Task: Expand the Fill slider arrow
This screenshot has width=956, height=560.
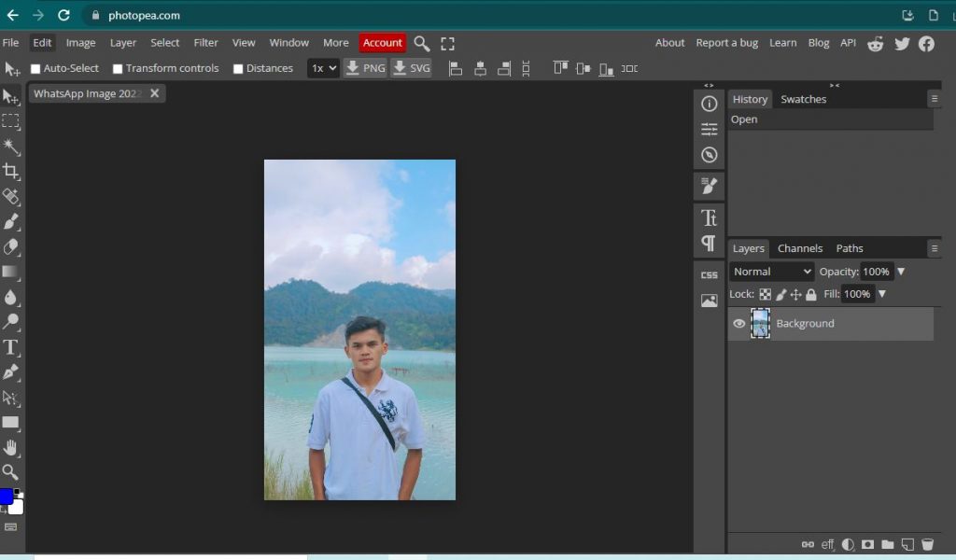Action: click(882, 294)
